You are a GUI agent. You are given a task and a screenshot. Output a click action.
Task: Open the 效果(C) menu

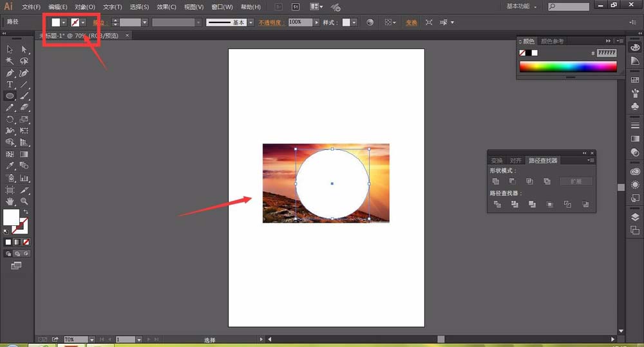(166, 7)
